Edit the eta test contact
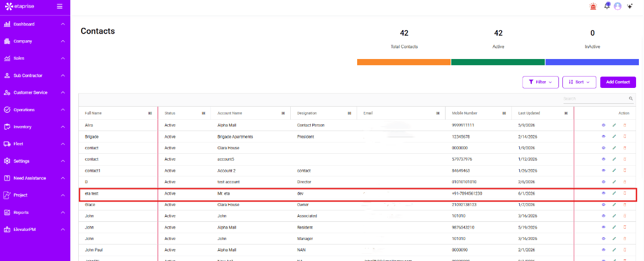Image resolution: width=644 pixels, height=261 pixels. coord(614,193)
